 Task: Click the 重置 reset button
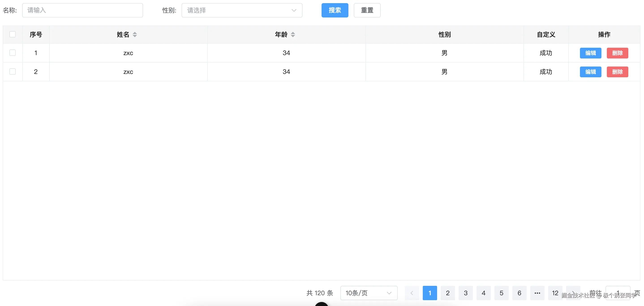(x=367, y=10)
